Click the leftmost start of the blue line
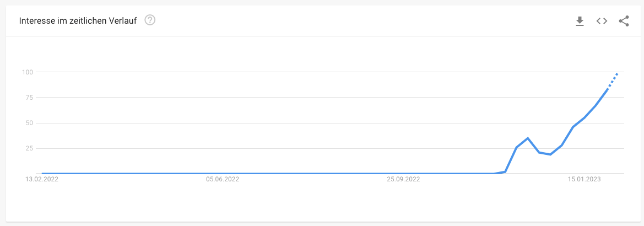The image size is (644, 226). [x=43, y=174]
